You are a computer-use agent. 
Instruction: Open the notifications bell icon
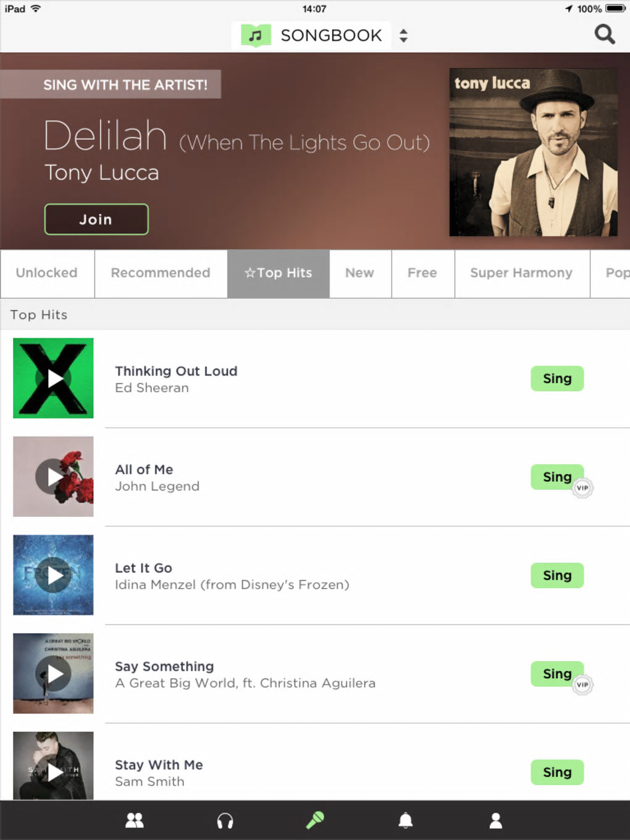pyautogui.click(x=405, y=820)
